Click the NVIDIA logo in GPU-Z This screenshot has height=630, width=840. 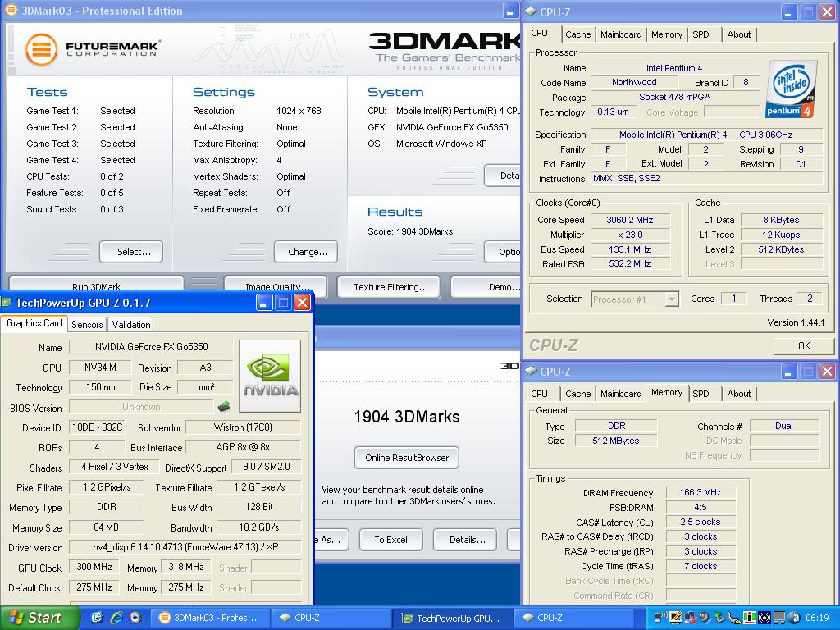coord(270,376)
